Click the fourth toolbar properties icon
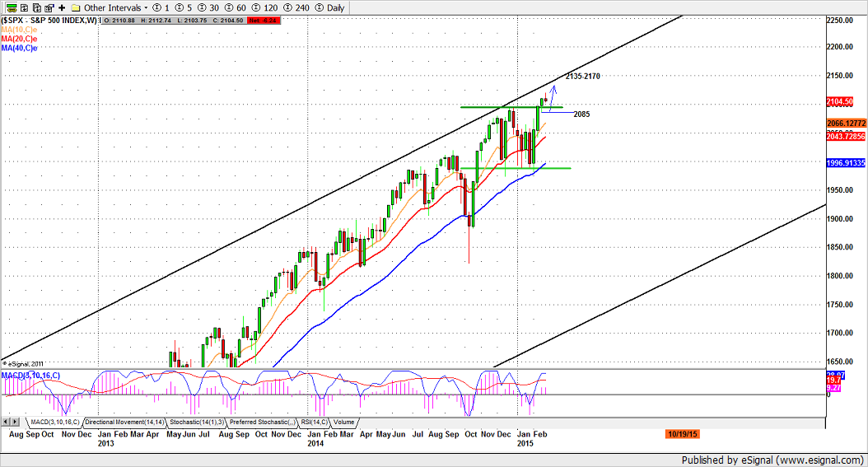This screenshot has height=467, width=868. 48,7
